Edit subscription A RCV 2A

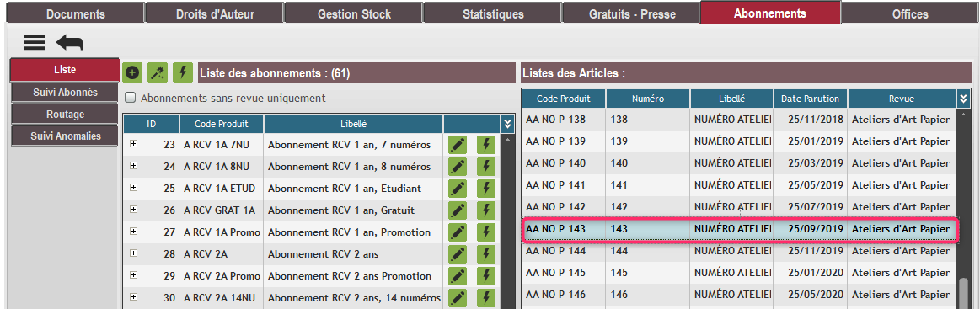click(x=458, y=254)
